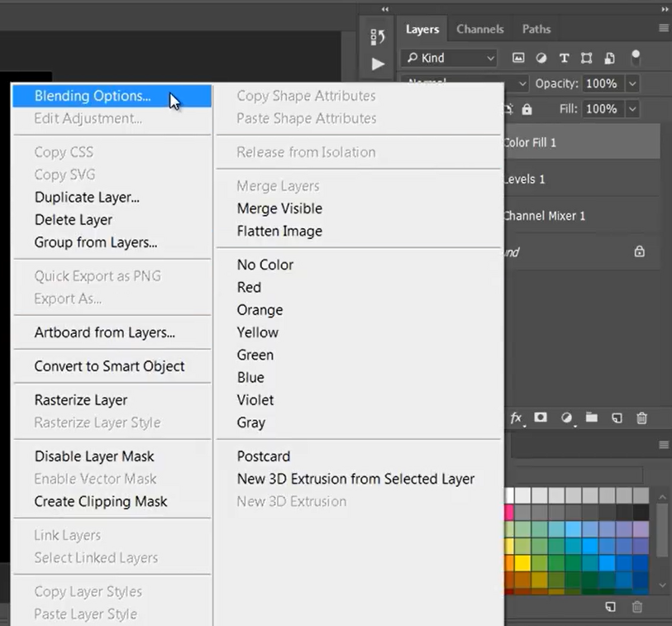Viewport: 672px width, 626px height.
Task: Add a layer style via the fx icon
Action: pos(517,418)
